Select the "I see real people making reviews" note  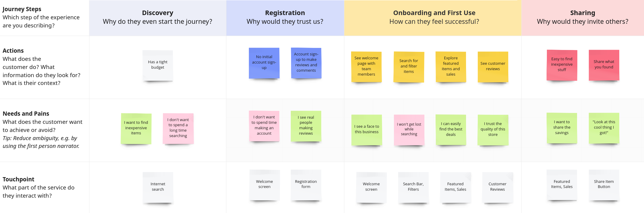(306, 126)
